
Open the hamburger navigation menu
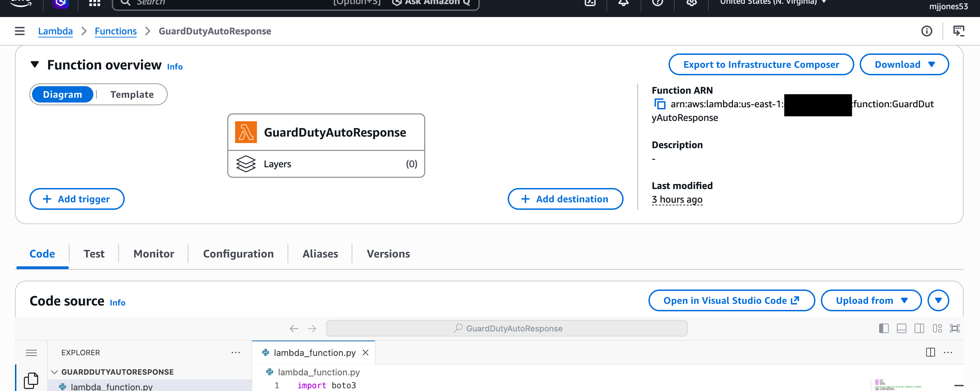coord(20,31)
